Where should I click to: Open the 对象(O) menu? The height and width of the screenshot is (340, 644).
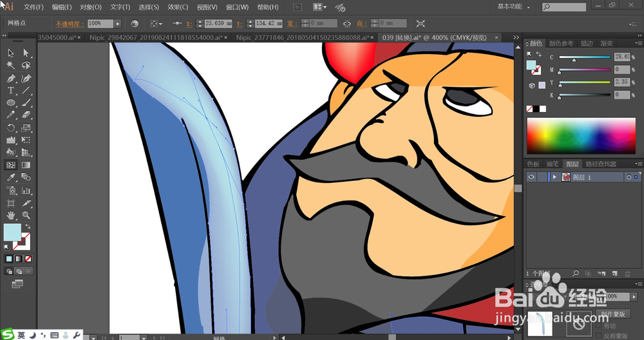click(x=91, y=7)
